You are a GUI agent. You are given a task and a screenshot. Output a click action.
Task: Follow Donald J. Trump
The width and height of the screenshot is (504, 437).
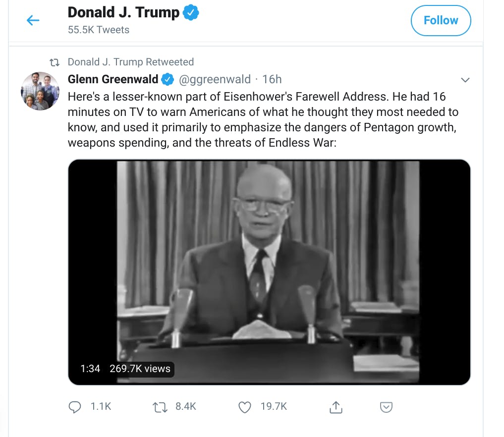point(441,20)
